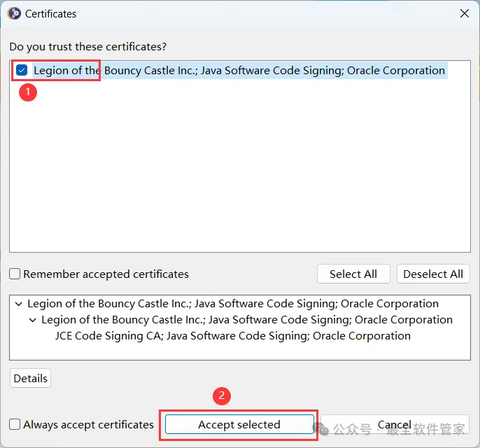
Task: Click the Deselect All button
Action: [x=433, y=274]
